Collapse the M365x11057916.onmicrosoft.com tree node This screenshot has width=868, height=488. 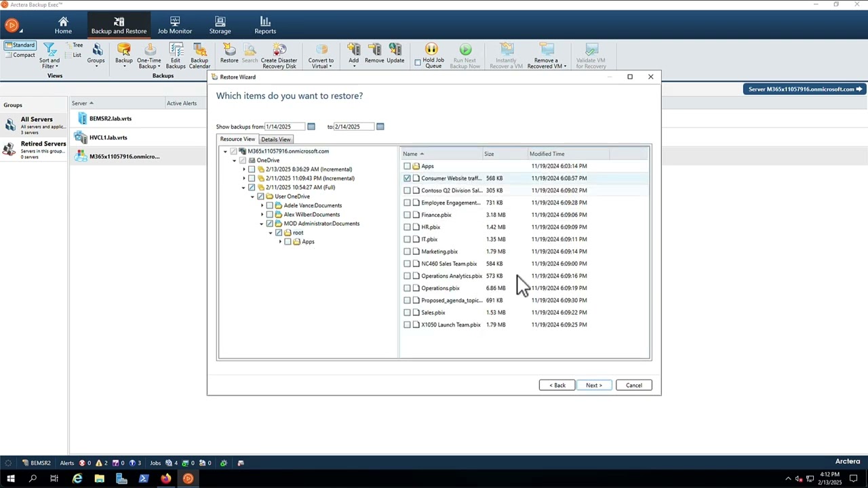[x=225, y=151]
